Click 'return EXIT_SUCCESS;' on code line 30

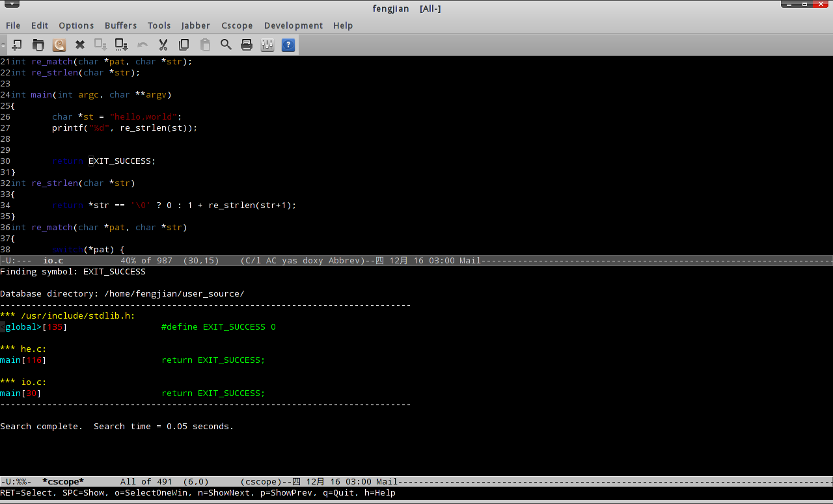coord(104,161)
